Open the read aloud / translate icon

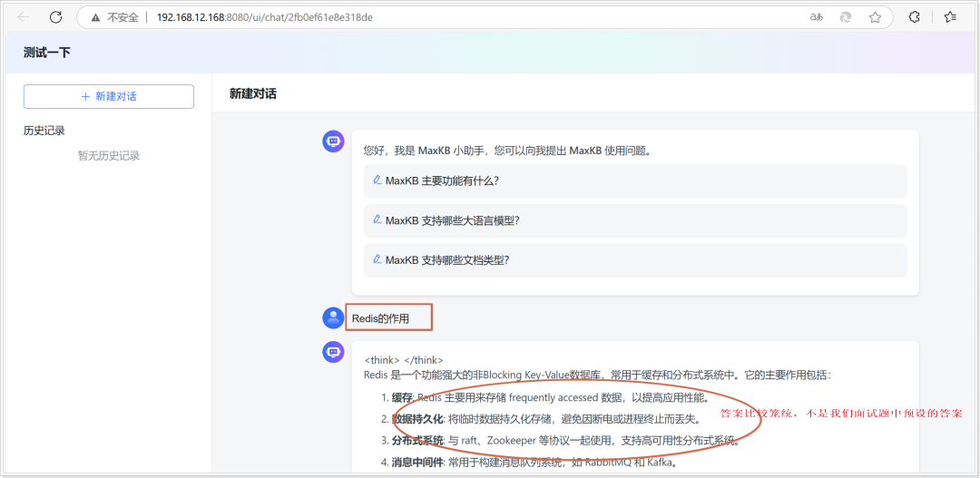pos(817,17)
